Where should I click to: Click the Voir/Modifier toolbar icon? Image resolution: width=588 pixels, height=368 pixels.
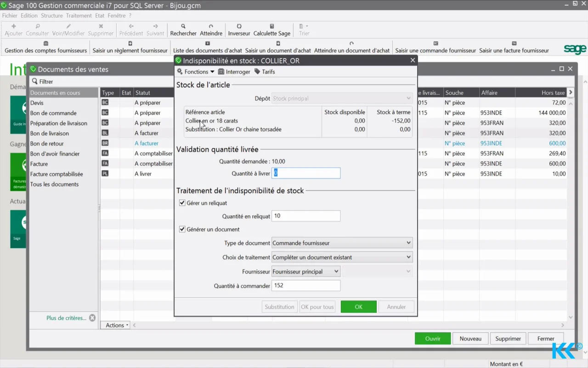tap(68, 26)
